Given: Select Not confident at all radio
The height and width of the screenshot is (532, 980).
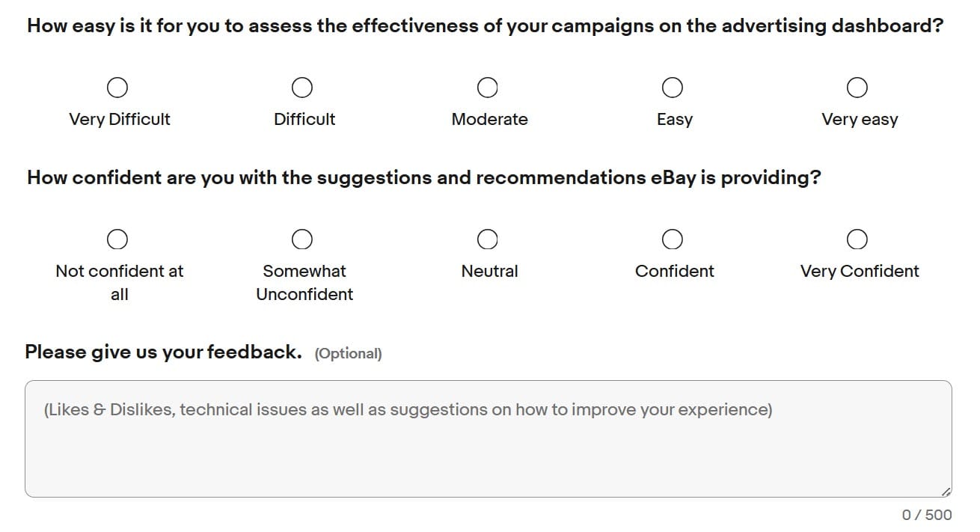Looking at the screenshot, I should pyautogui.click(x=117, y=239).
